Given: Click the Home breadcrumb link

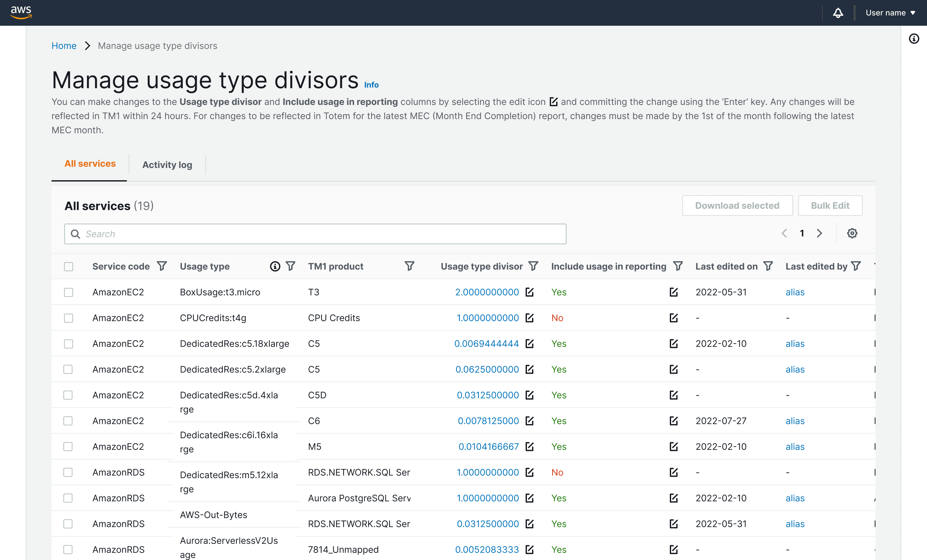Looking at the screenshot, I should point(64,46).
